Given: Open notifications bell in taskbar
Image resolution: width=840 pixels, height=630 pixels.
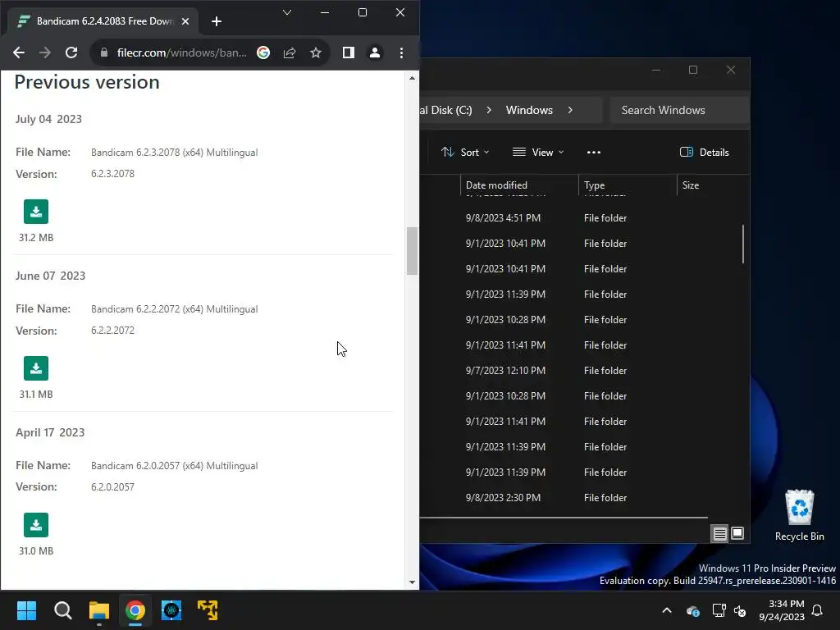Looking at the screenshot, I should pyautogui.click(x=818, y=610).
